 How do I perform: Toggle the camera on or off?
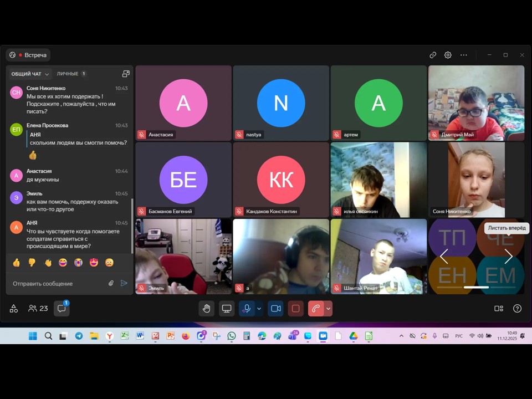[x=275, y=309]
